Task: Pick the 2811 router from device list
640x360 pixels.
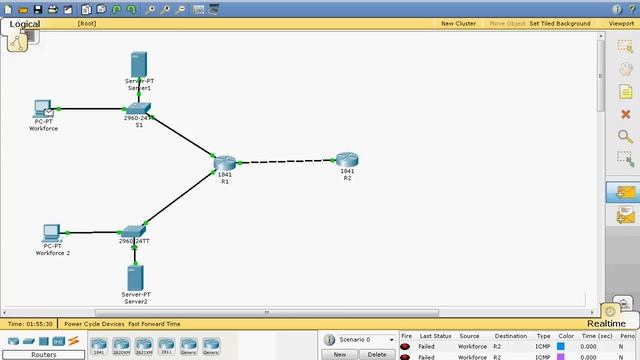Action: (166, 346)
